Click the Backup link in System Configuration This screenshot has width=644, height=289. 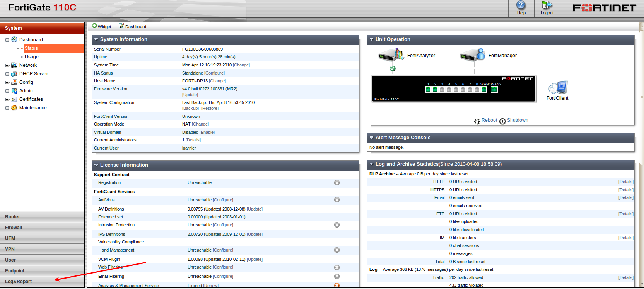(x=190, y=109)
